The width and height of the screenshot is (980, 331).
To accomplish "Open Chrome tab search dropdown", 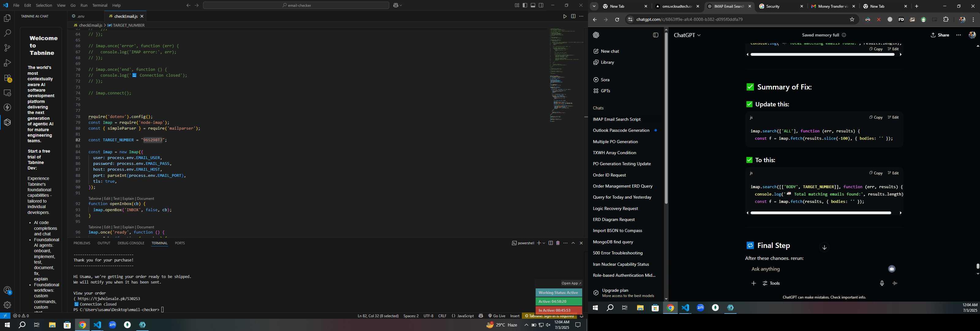I will click(x=594, y=6).
